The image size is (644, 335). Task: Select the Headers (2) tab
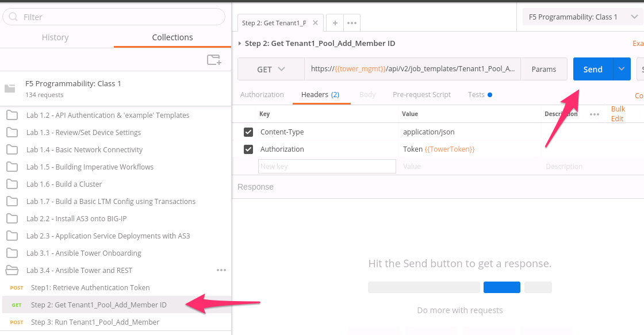320,94
